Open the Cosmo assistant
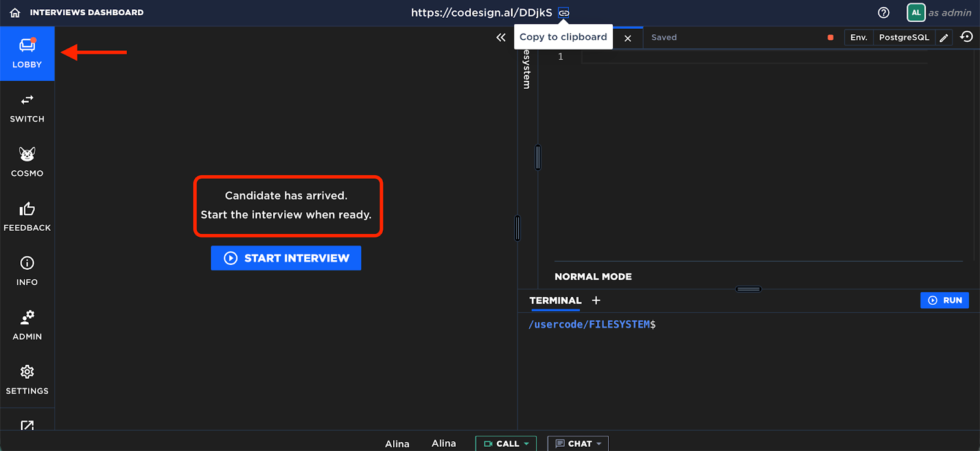 pyautogui.click(x=27, y=162)
